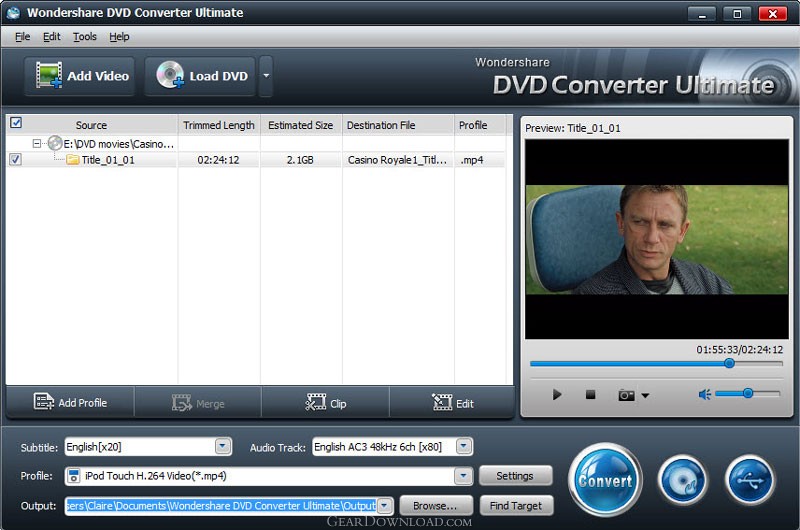Collapse the E:\DVD movies\Casino tree node
Viewport: 800px width, 530px height.
point(36,144)
